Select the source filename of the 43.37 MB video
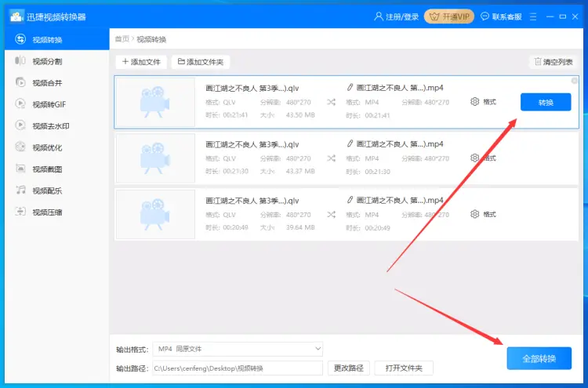 tap(252, 144)
